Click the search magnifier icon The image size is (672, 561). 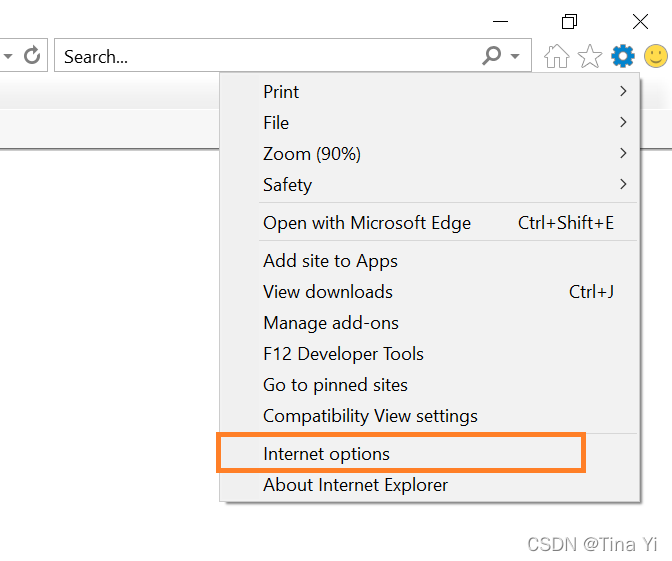click(492, 56)
